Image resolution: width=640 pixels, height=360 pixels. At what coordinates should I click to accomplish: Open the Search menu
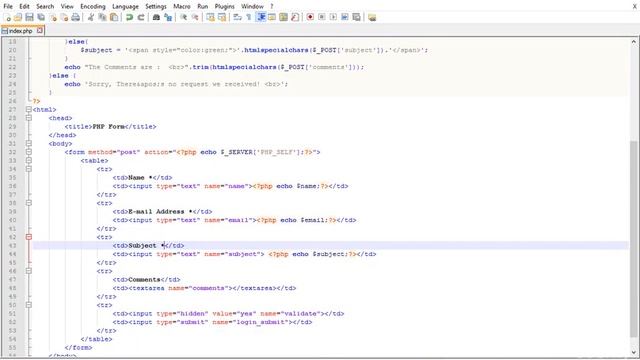pos(45,6)
